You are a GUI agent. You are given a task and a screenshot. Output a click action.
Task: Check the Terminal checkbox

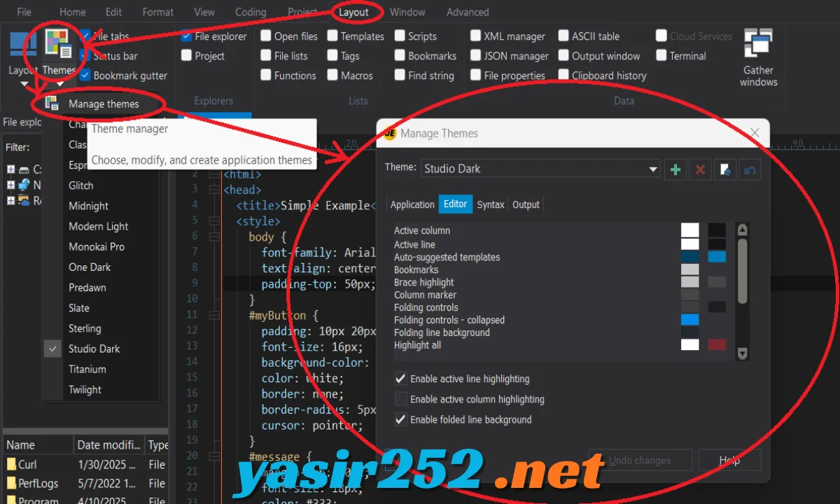(661, 55)
